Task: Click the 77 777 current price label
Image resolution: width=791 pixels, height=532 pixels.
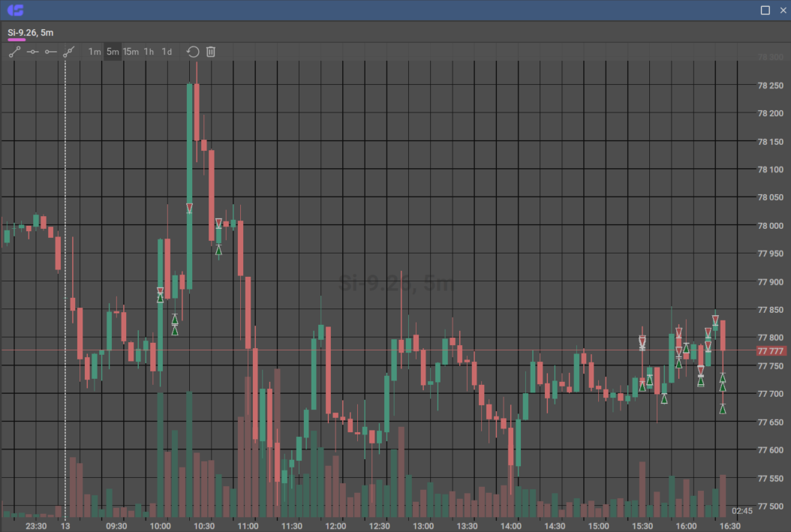Action: [x=771, y=351]
